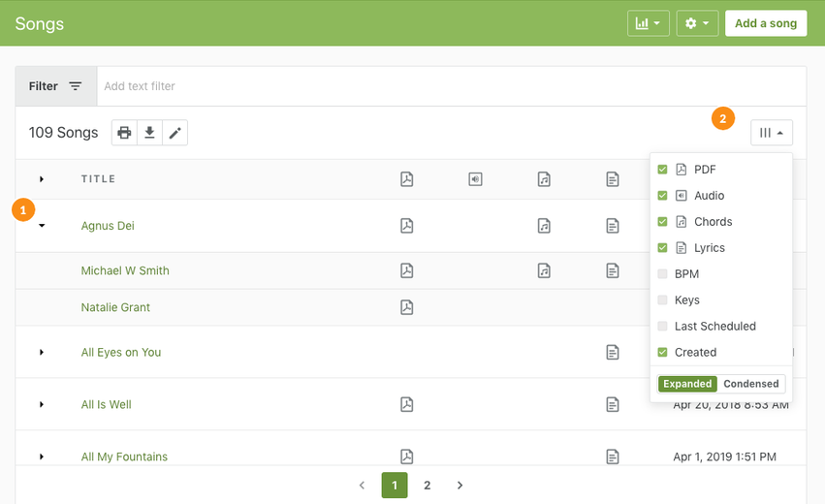Click Lyrics icon in Agnus Dei row
This screenshot has height=504, width=825.
pyautogui.click(x=613, y=226)
